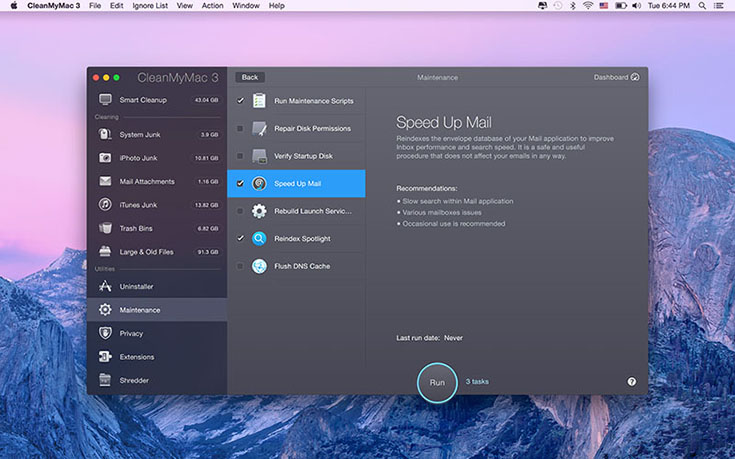The height and width of the screenshot is (459, 735).
Task: Click the volume icon in menu bar
Action: (636, 6)
